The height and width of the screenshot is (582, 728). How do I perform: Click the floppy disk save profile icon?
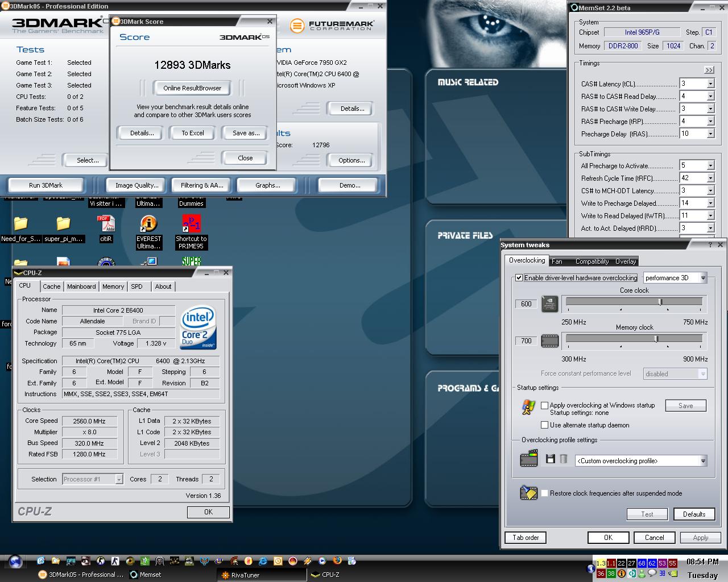[x=550, y=459]
